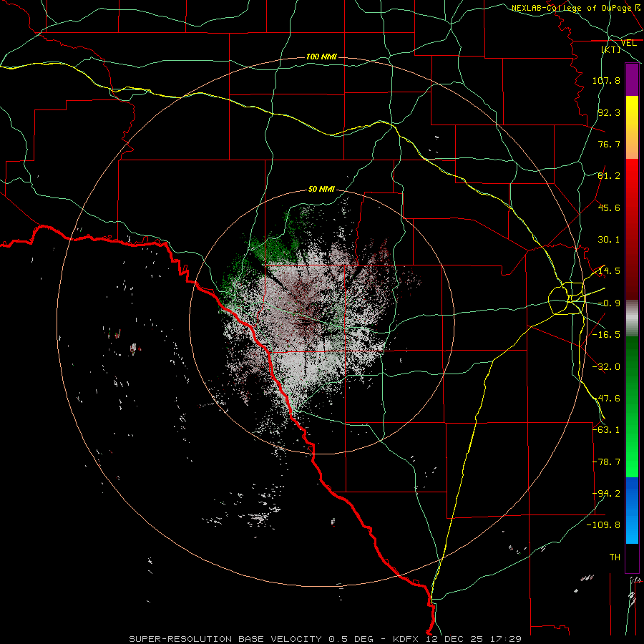Click the 45.6 legend value

pos(609,208)
